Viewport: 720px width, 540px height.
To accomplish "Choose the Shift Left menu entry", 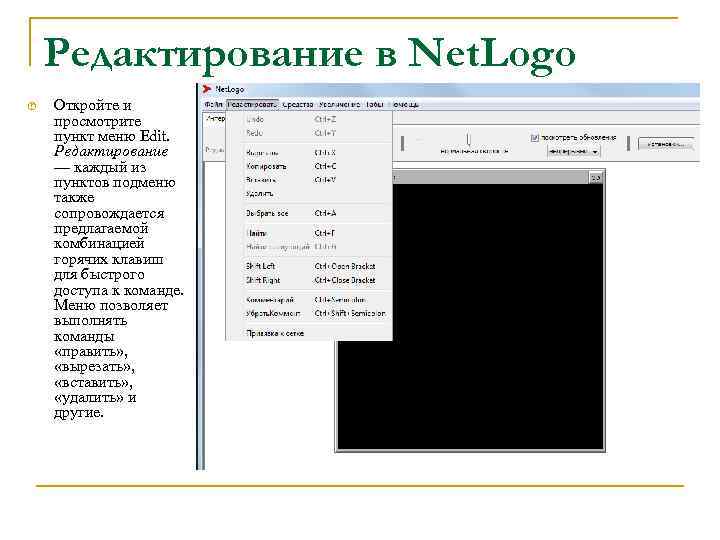I will pyautogui.click(x=309, y=266).
